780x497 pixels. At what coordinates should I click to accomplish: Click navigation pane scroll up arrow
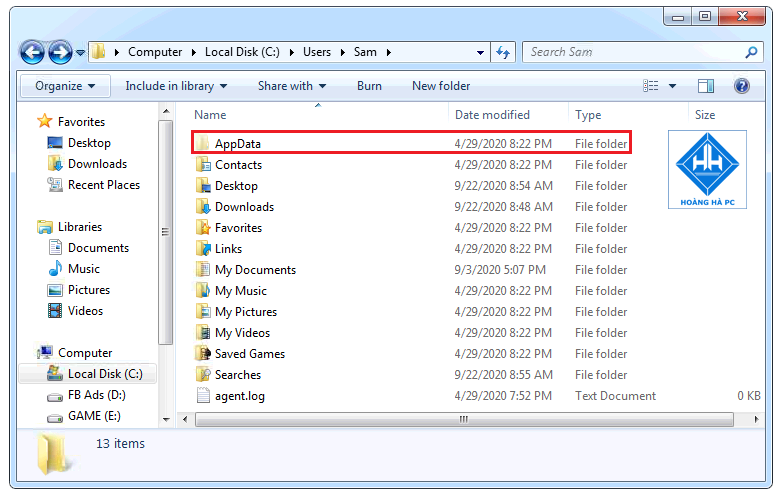tap(166, 111)
